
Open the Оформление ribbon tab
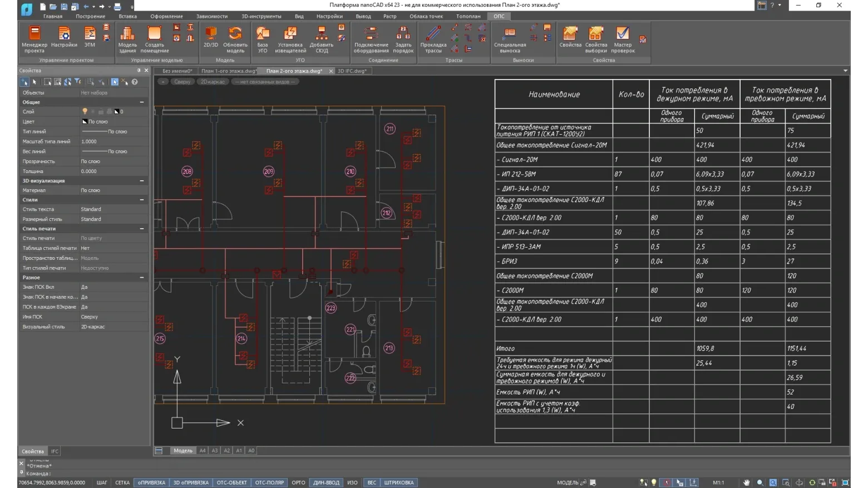point(166,16)
